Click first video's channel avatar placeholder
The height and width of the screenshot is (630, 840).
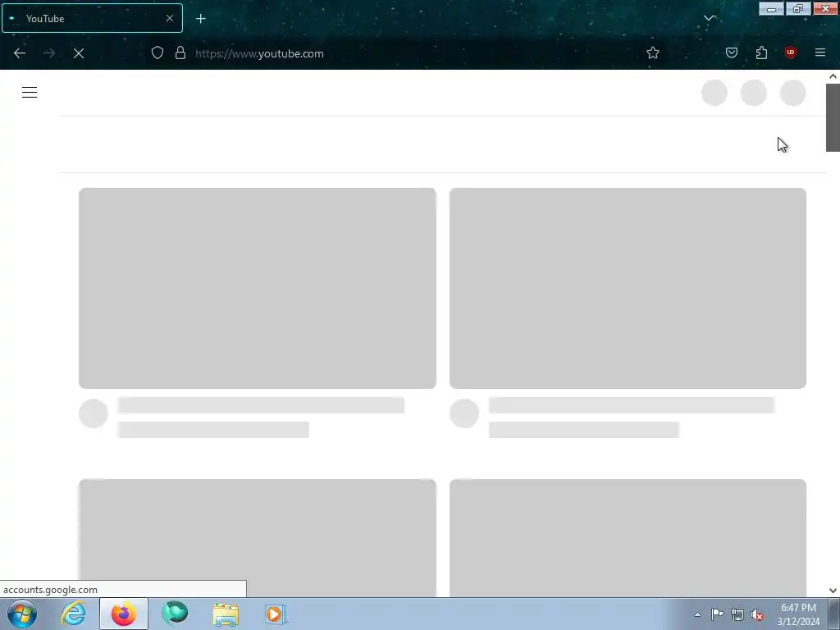(94, 413)
